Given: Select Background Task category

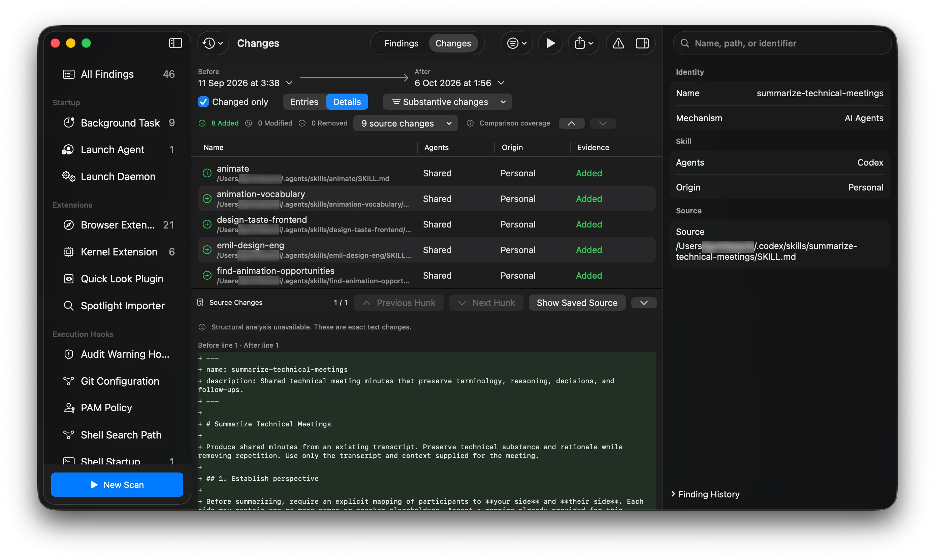Looking at the screenshot, I should (118, 123).
